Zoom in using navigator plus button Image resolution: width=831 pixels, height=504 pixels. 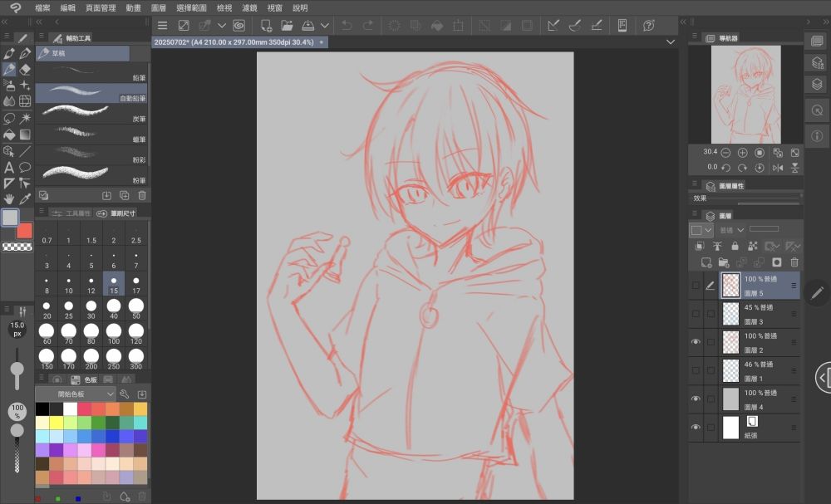coord(742,153)
